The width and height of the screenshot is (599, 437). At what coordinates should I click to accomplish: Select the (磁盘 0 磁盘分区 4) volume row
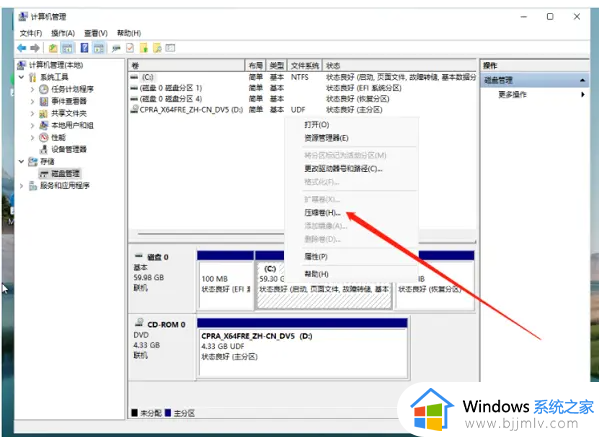point(303,99)
